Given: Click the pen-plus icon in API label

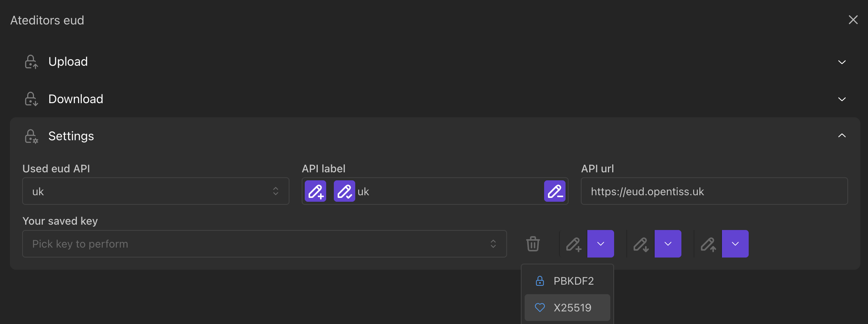Looking at the screenshot, I should point(315,191).
